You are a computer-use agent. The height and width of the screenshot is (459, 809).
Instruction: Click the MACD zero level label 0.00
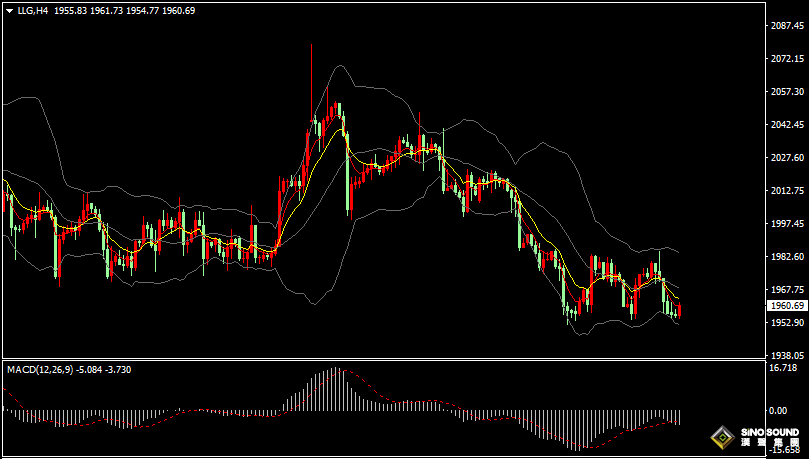pos(778,411)
